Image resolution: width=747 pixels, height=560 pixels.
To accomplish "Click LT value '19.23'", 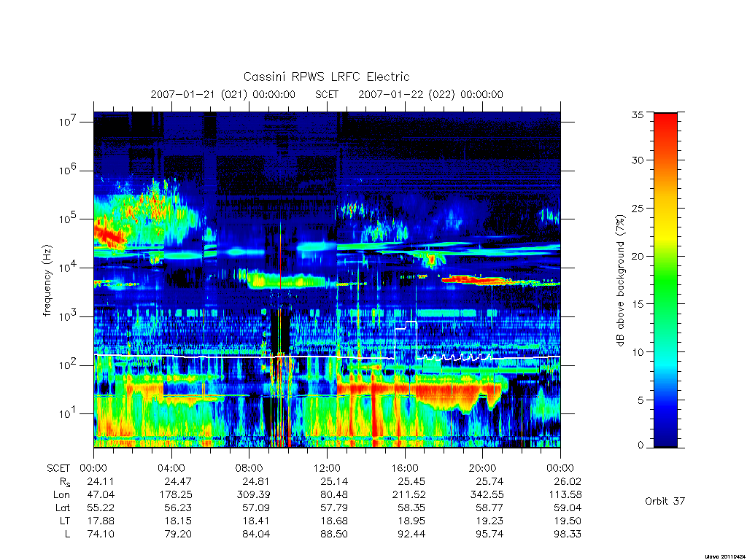I will click(490, 521).
